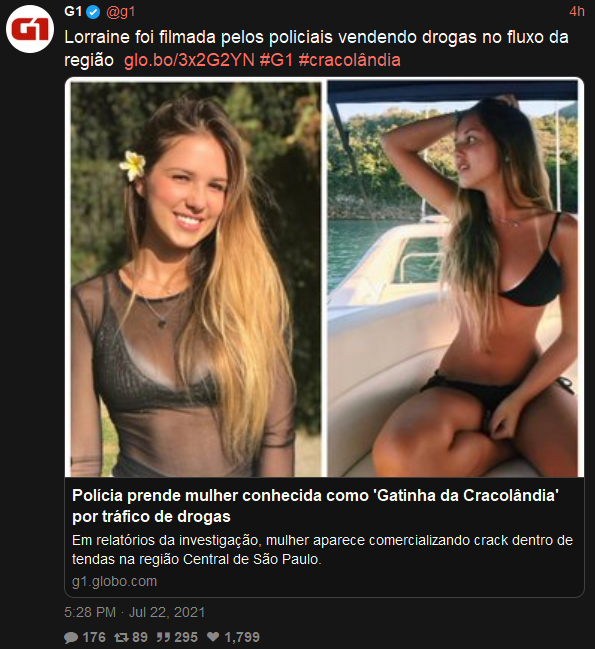The image size is (595, 649).
Task: View the 176 replies count
Action: [x=94, y=637]
